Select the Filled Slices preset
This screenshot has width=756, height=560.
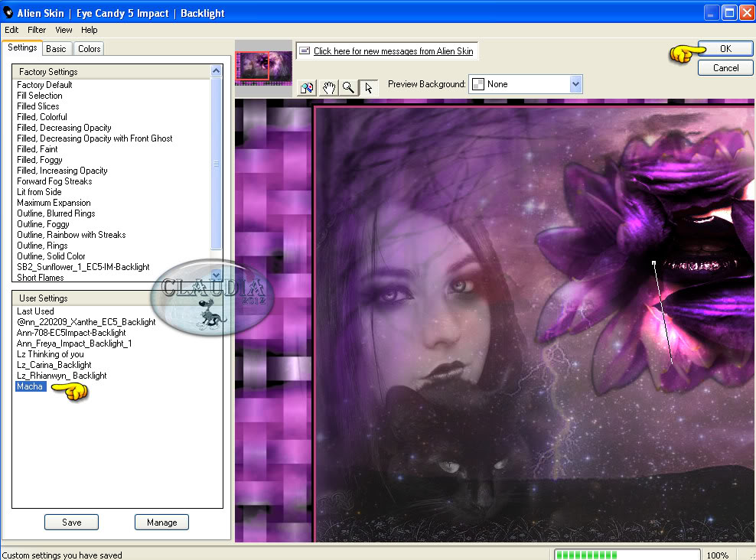click(x=38, y=106)
